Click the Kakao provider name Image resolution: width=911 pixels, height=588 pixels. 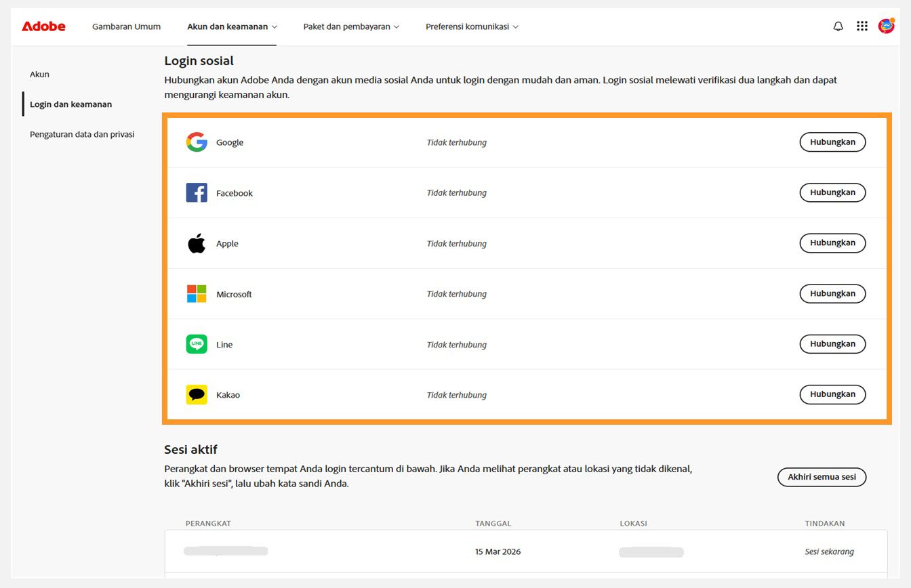pyautogui.click(x=228, y=395)
